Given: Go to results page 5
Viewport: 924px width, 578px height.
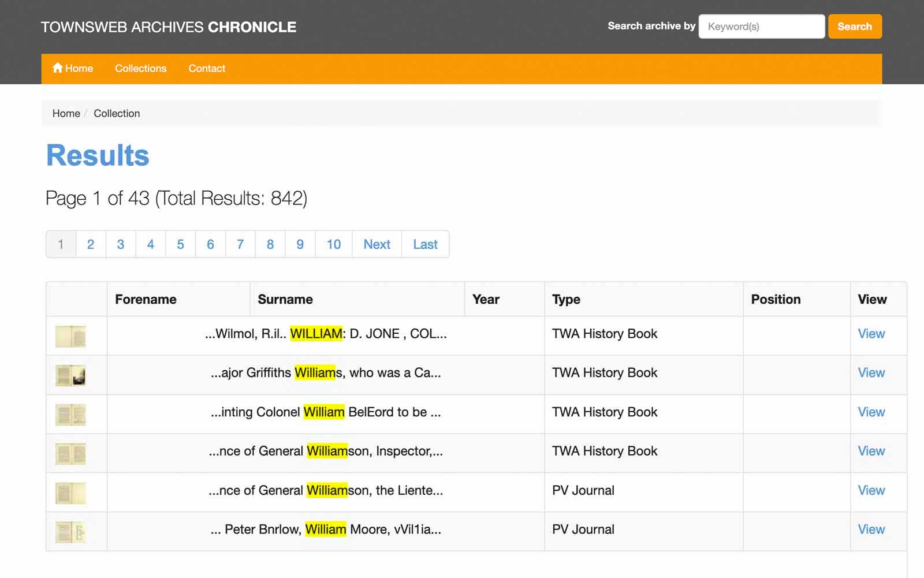Looking at the screenshot, I should point(181,244).
